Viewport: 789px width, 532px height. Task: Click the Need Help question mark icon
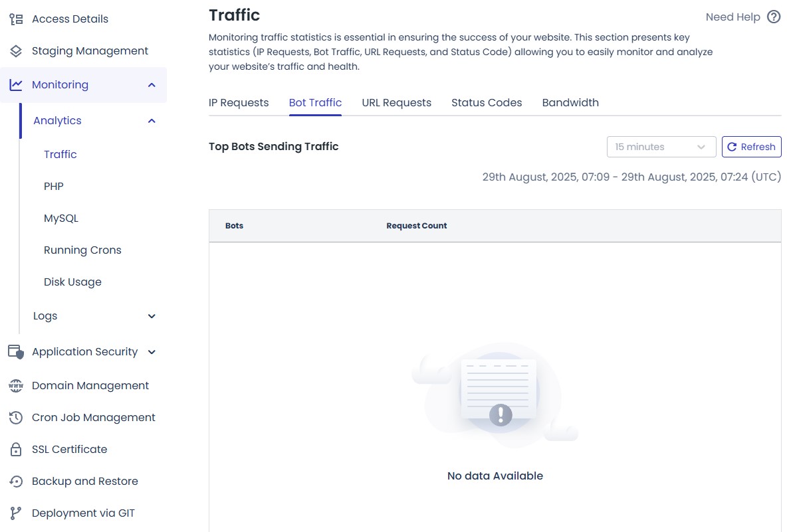773,17
